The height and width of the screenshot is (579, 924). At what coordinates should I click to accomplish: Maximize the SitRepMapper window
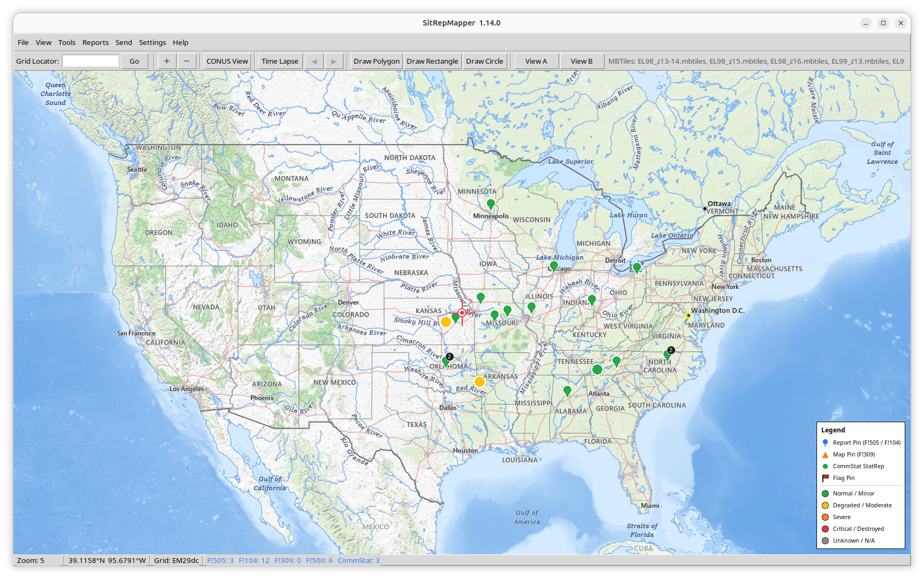[x=883, y=23]
